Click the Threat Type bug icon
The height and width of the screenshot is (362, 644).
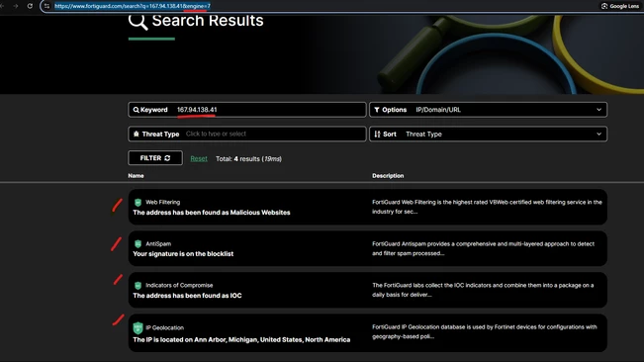pyautogui.click(x=137, y=134)
